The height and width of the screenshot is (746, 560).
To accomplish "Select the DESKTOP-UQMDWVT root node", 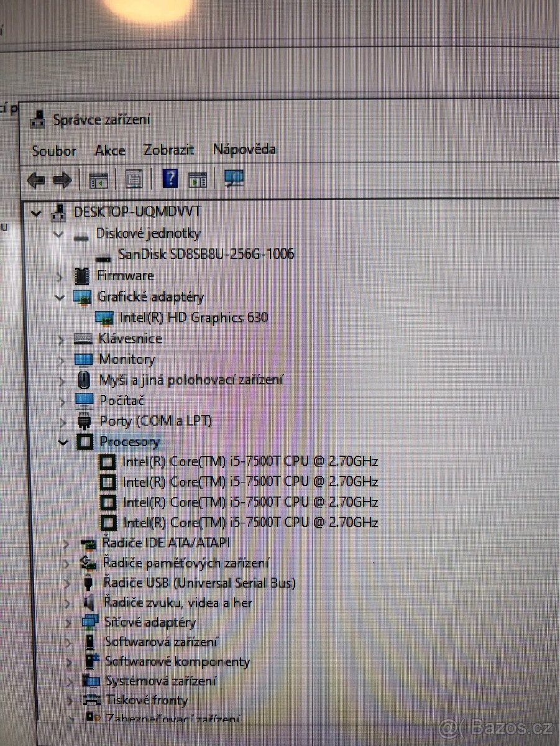I will pyautogui.click(x=137, y=211).
